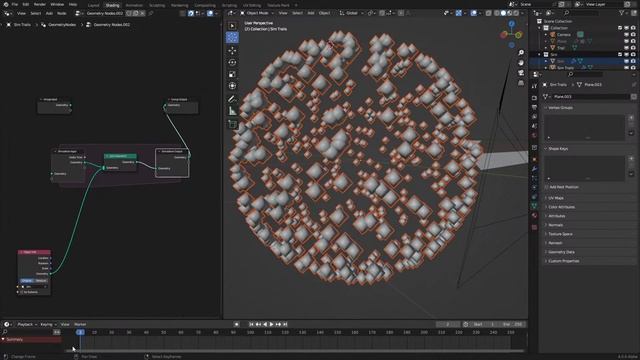
Task: Select the Annotate tool
Action: (232, 99)
